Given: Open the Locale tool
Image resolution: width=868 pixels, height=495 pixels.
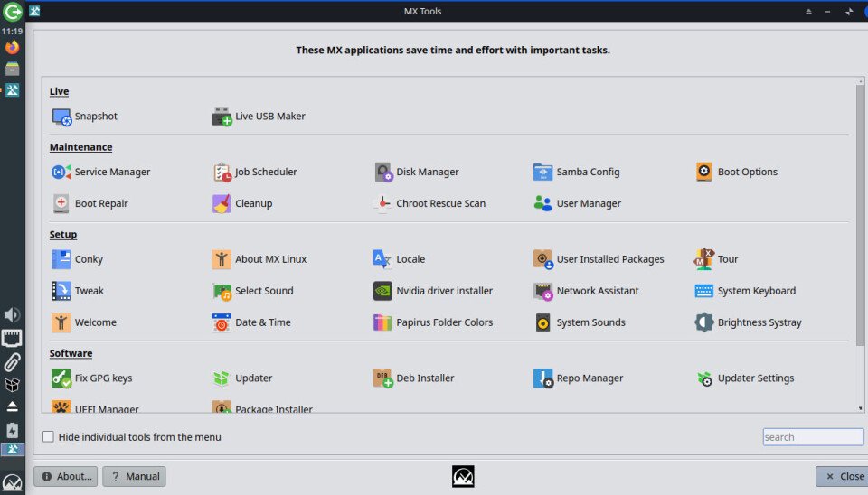Looking at the screenshot, I should click(399, 259).
